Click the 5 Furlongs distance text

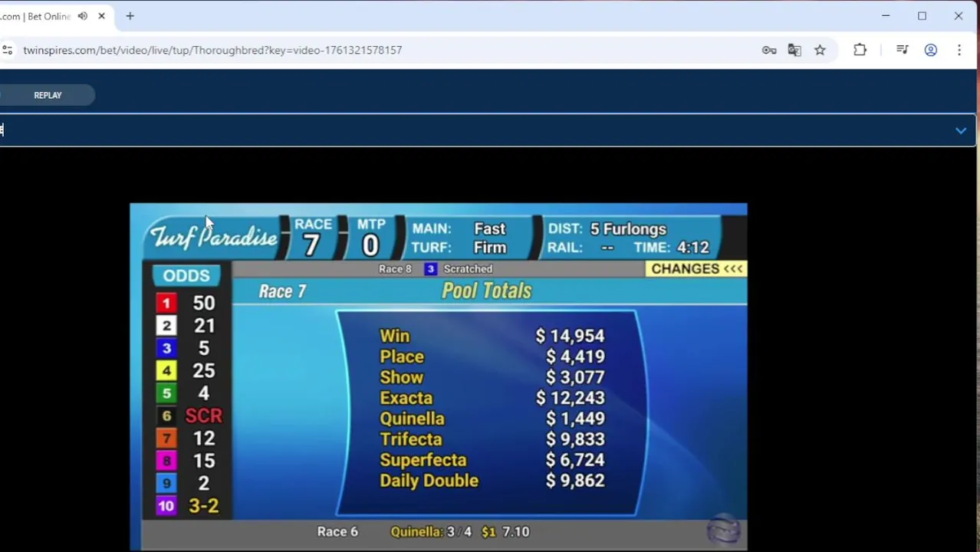[x=628, y=228]
